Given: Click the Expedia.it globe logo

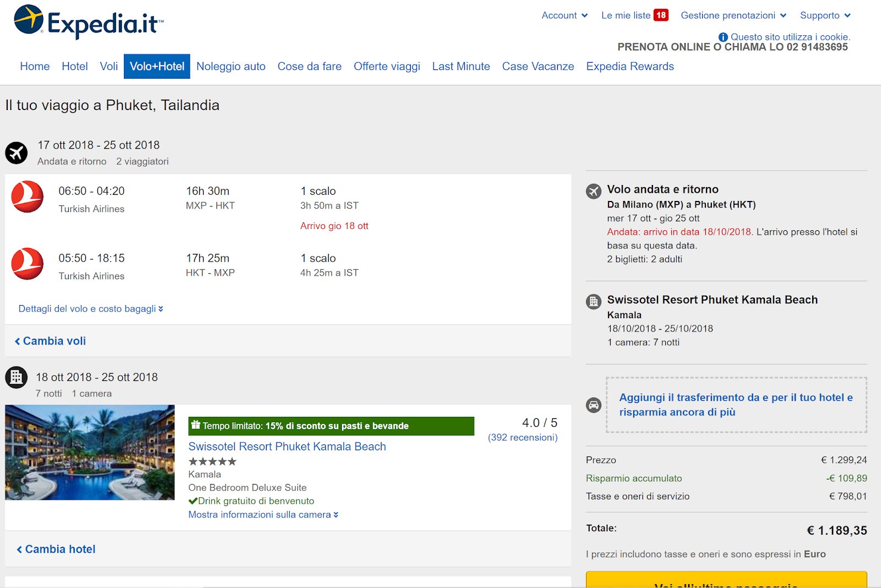Looking at the screenshot, I should pyautogui.click(x=29, y=20).
